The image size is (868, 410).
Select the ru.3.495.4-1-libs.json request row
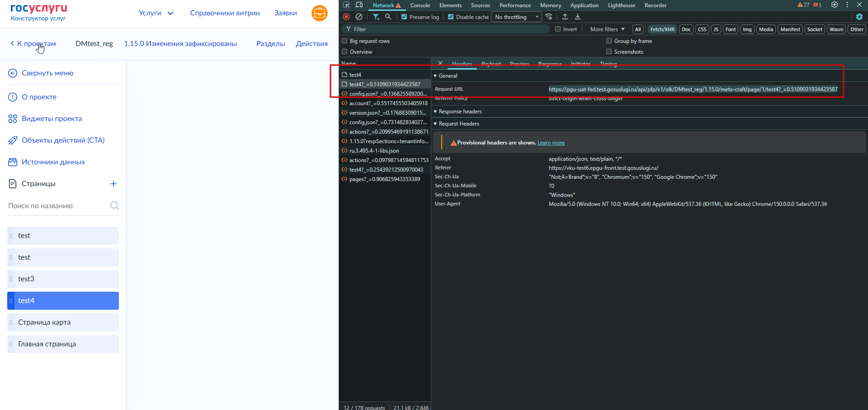click(385, 151)
